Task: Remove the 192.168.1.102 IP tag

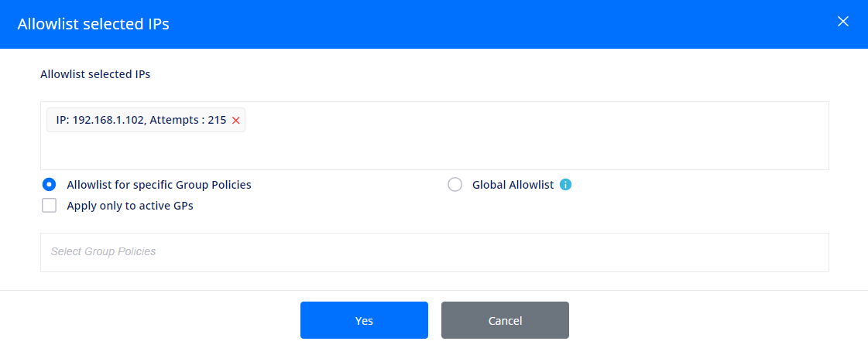Action: [x=235, y=121]
